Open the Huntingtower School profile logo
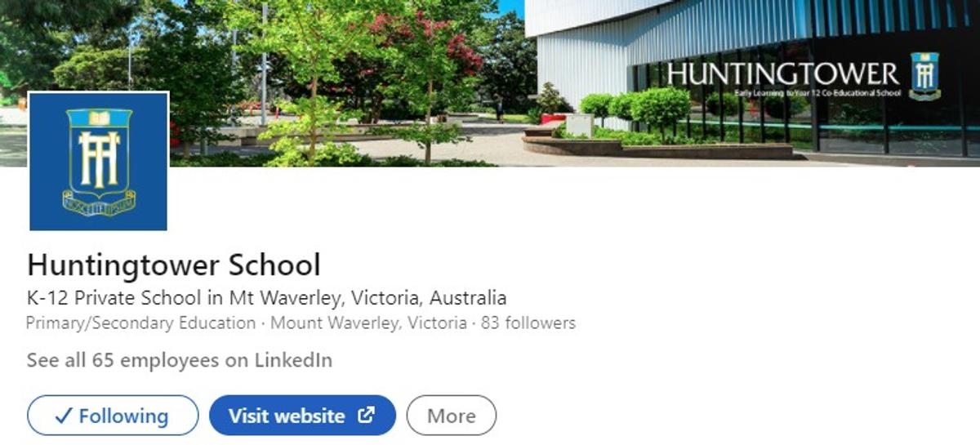The image size is (980, 445). [x=98, y=162]
